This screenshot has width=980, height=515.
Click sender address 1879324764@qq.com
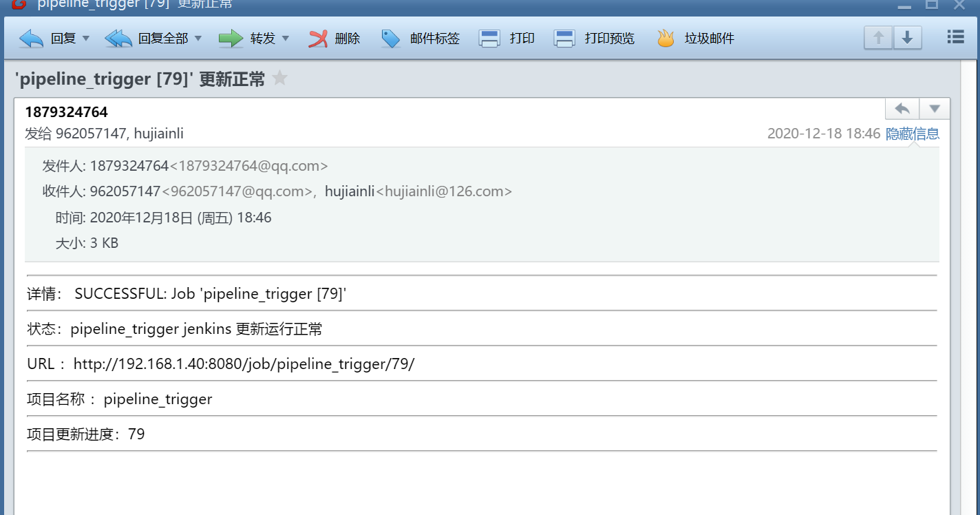[x=248, y=166]
